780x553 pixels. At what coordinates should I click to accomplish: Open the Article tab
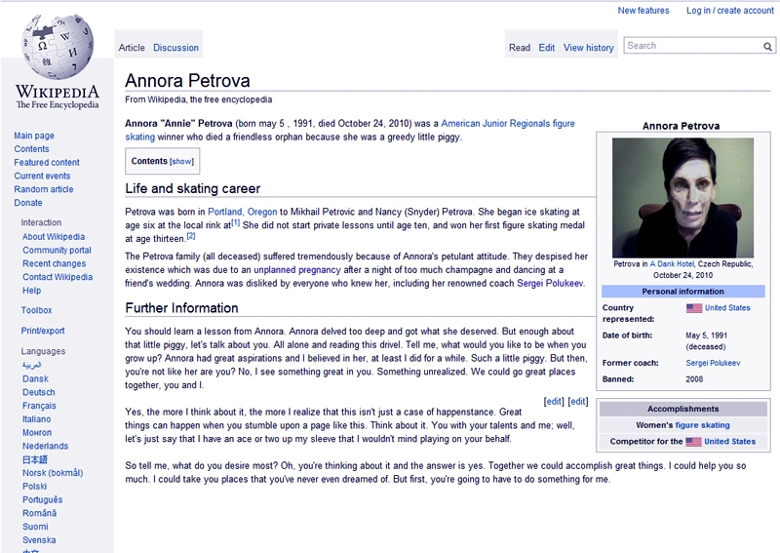132,48
